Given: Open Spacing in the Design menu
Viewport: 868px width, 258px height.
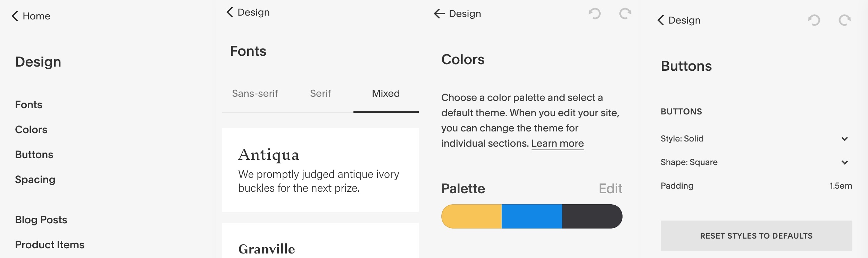Looking at the screenshot, I should coord(35,180).
